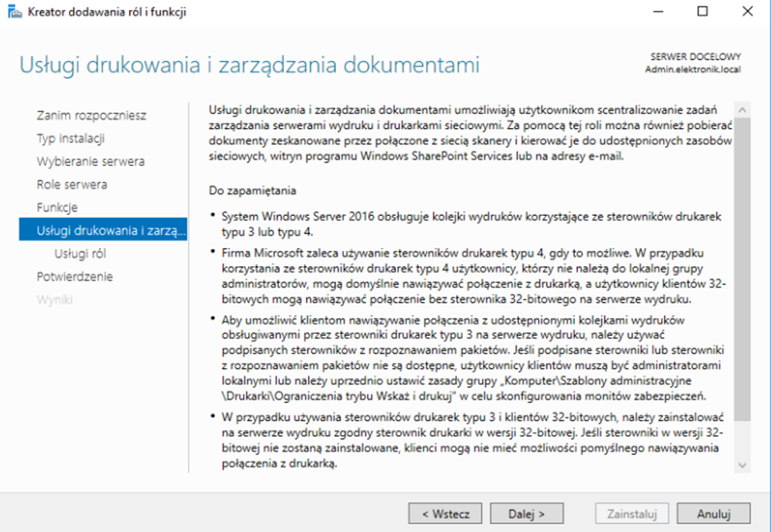Viewport: 771px width, 532px height.
Task: Switch to the Role serwera page
Action: tap(71, 185)
